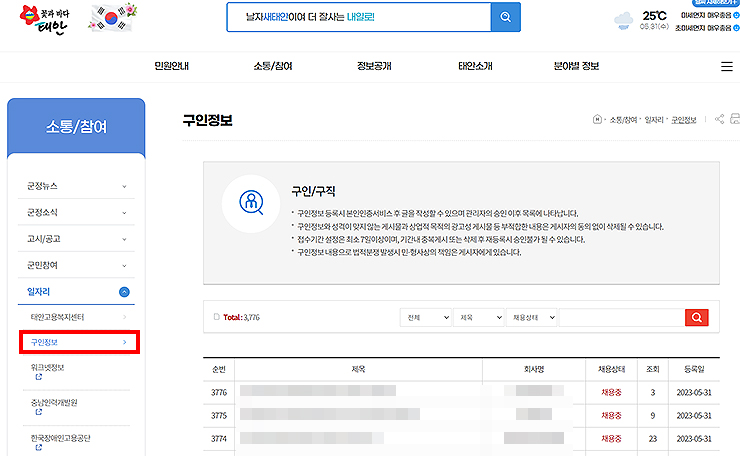Click 일자리 in the breadcrumb
This screenshot has height=456, width=740.
[x=654, y=120]
